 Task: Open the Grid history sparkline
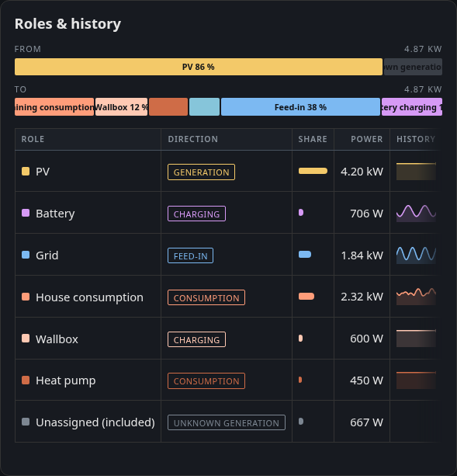(x=416, y=255)
